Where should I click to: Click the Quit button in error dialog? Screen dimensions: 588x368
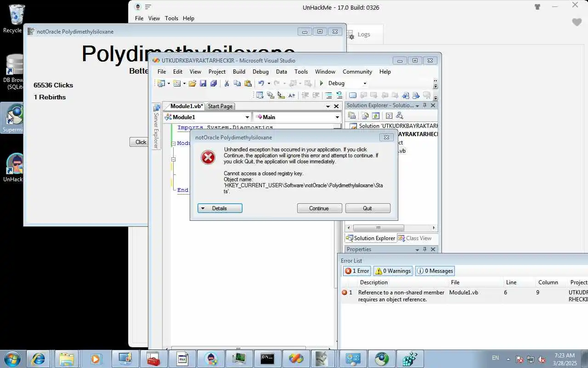pyautogui.click(x=367, y=208)
